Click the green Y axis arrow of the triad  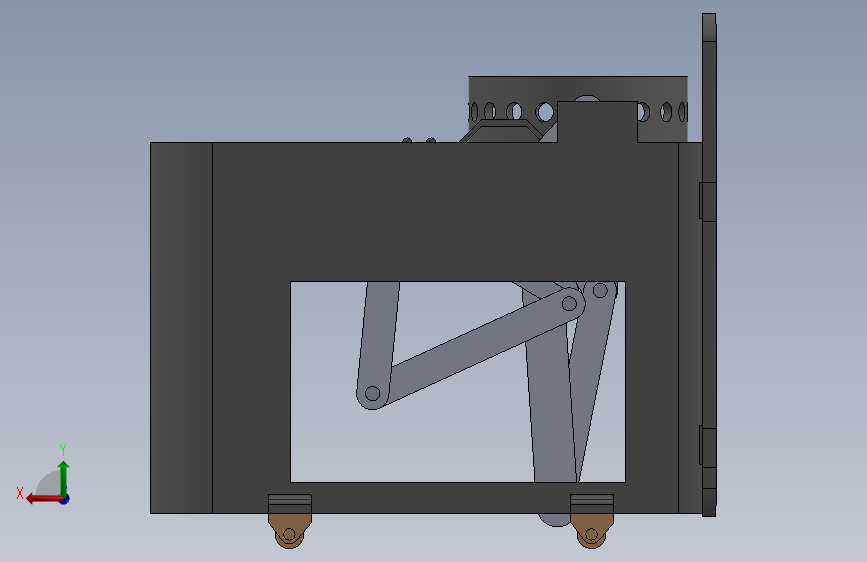64,479
